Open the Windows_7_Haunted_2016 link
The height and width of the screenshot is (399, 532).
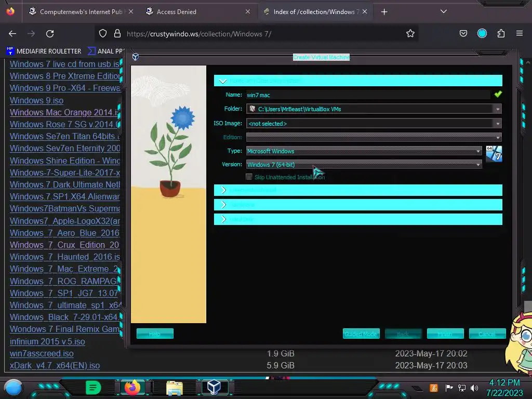[x=64, y=257]
